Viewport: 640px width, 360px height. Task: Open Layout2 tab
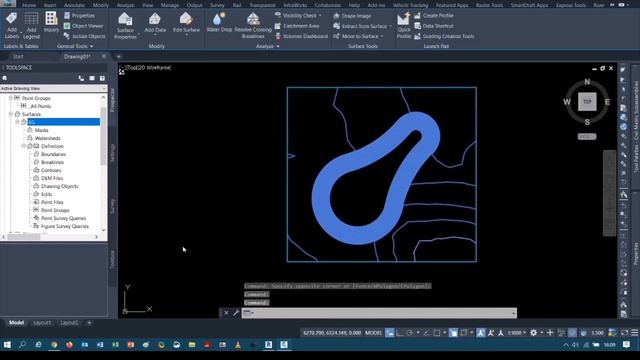(x=69, y=323)
